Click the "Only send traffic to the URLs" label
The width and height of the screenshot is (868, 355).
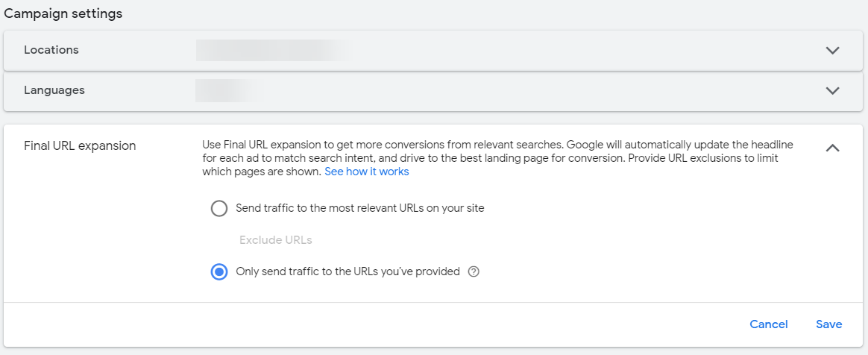(347, 271)
